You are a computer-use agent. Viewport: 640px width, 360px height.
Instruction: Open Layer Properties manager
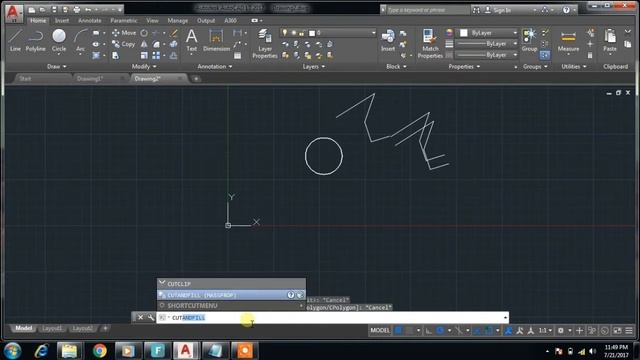coord(264,43)
